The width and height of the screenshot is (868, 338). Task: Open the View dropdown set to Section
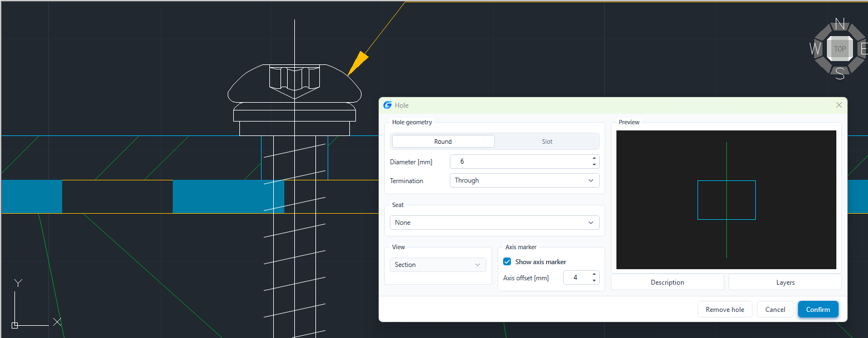(438, 265)
